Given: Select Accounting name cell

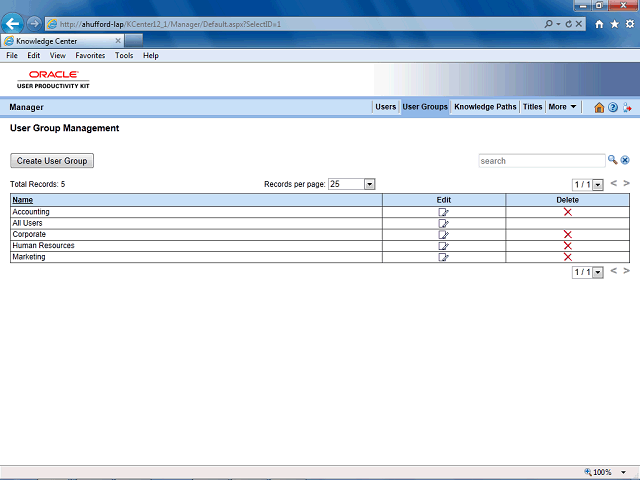Looking at the screenshot, I should [196, 212].
